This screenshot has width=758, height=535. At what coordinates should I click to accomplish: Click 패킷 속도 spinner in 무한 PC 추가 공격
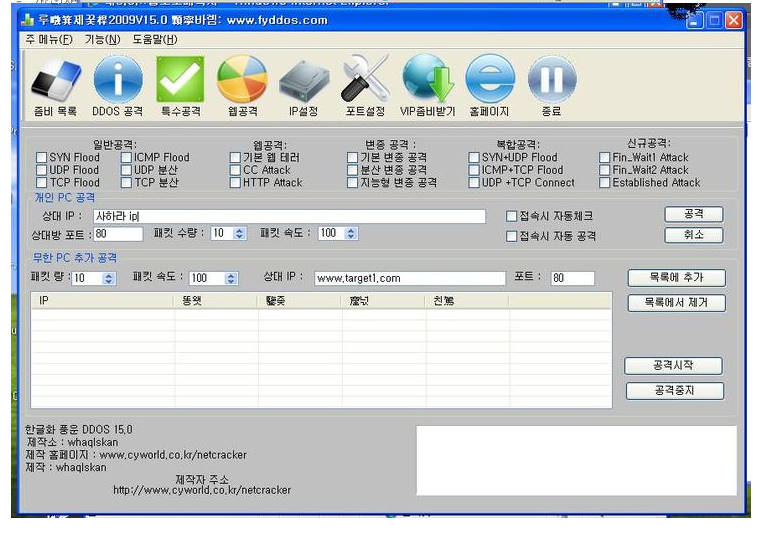point(231,278)
